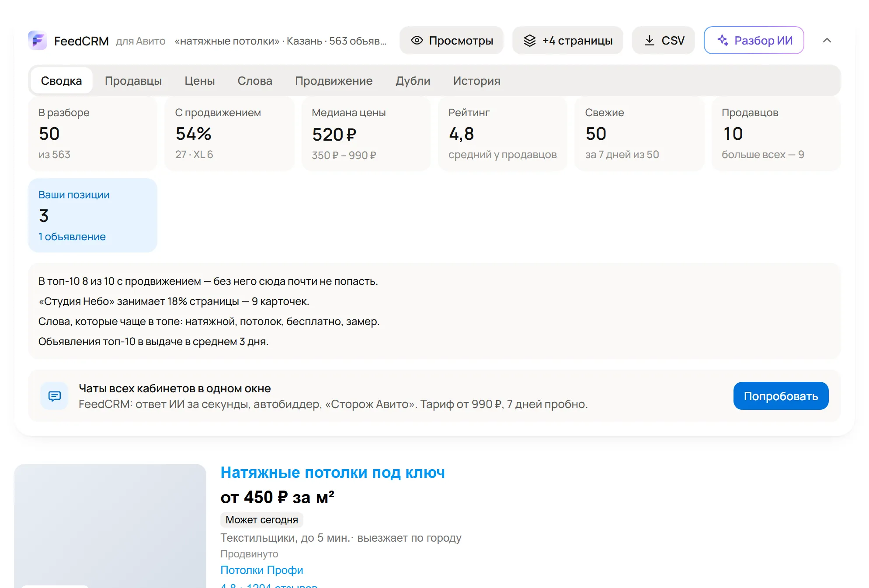Switch to the Продавцы tab
Image resolution: width=869 pixels, height=588 pixels.
coord(133,81)
